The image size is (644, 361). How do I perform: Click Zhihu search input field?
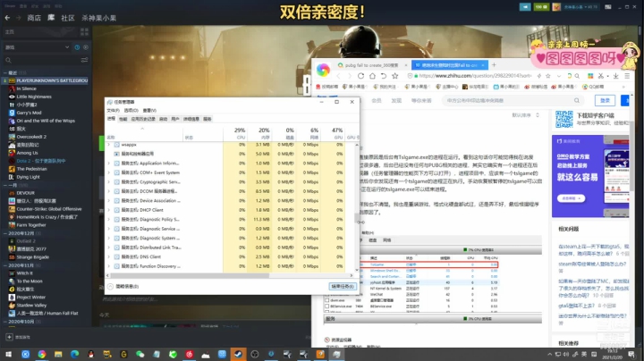[513, 100]
